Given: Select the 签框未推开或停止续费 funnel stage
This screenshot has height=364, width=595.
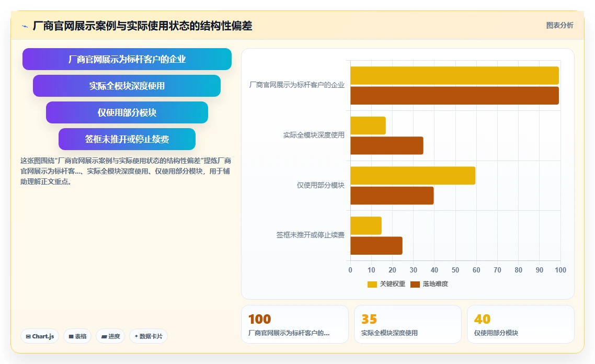Looking at the screenshot, I should 127,139.
